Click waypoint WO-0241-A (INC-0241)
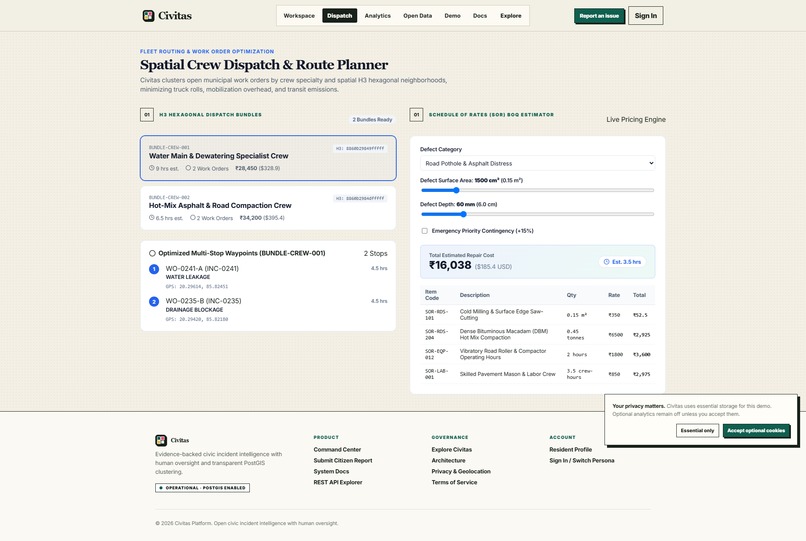 pos(202,268)
